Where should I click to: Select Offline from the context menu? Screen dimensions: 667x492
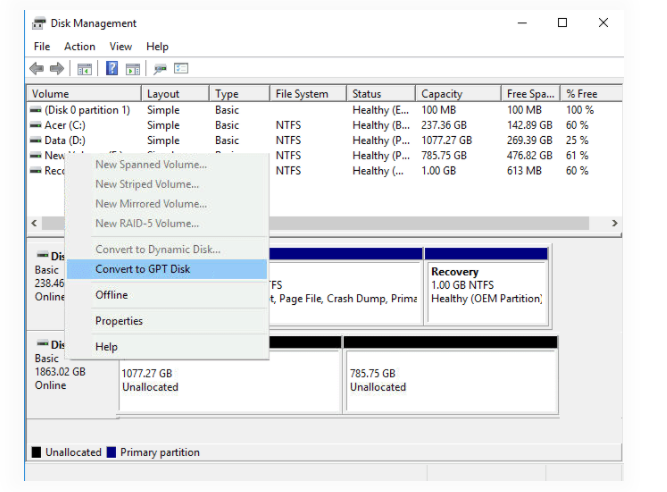(111, 295)
